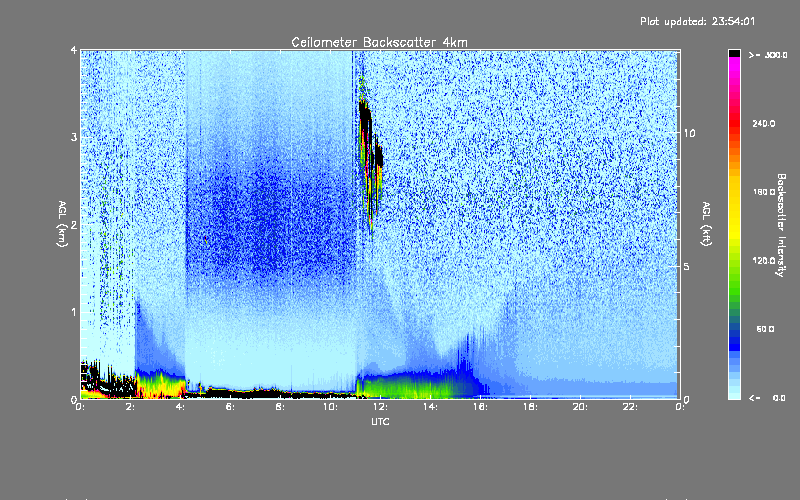Click the green surface layer near 13:00 UTC
Screen dimensions: 800x500
pyautogui.click(x=406, y=388)
